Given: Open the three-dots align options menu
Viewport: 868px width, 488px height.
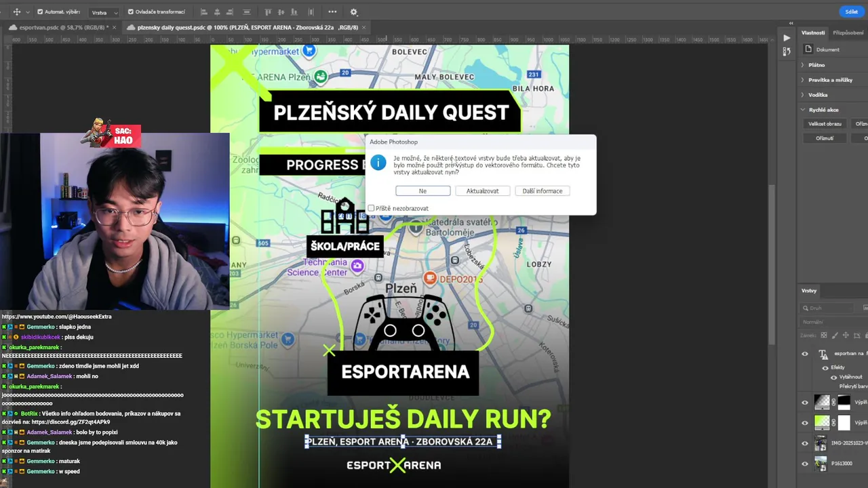Looking at the screenshot, I should pos(332,12).
